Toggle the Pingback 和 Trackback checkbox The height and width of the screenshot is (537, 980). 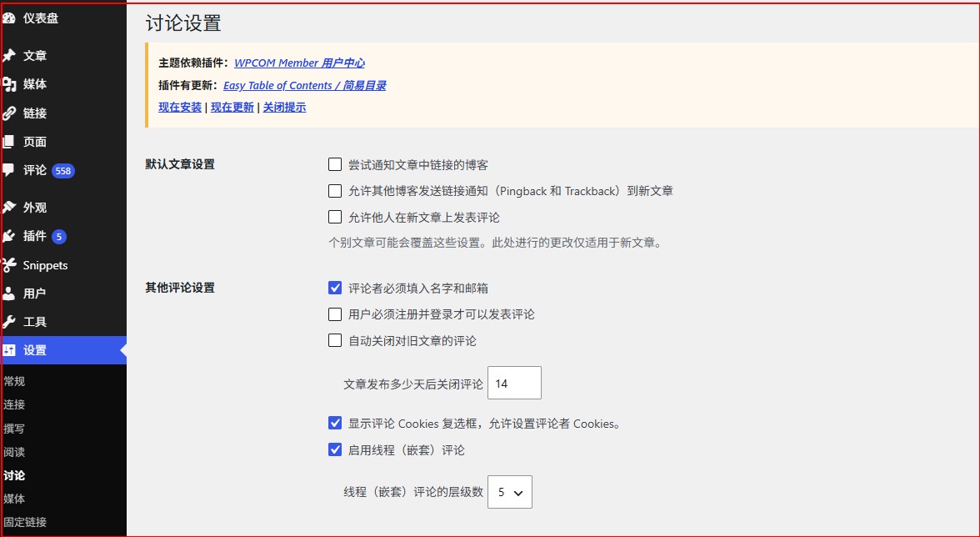(335, 191)
